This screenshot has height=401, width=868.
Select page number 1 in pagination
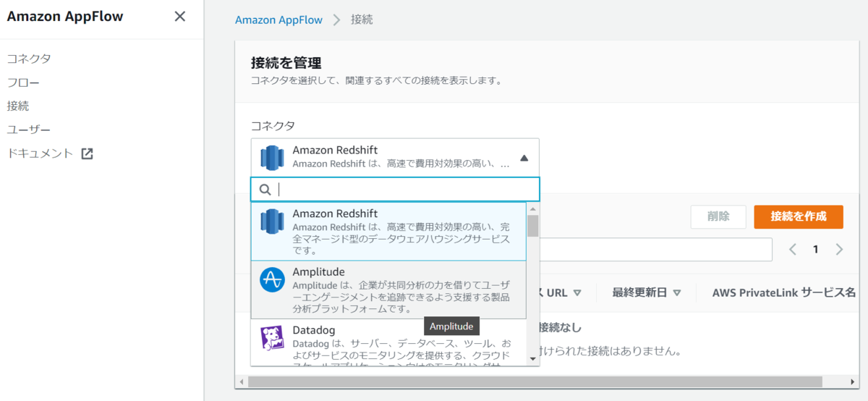[816, 249]
